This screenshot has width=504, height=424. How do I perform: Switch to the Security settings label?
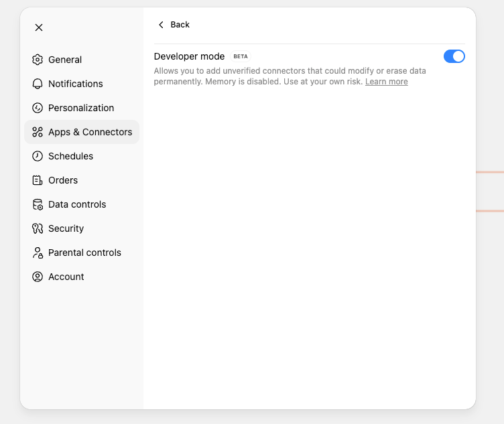pos(66,228)
